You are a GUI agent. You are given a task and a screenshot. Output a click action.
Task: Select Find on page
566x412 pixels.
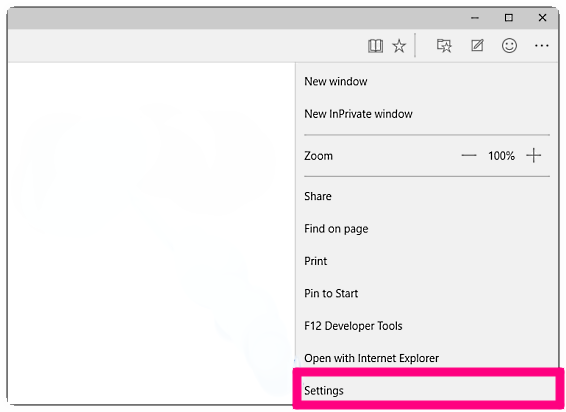[x=336, y=229]
